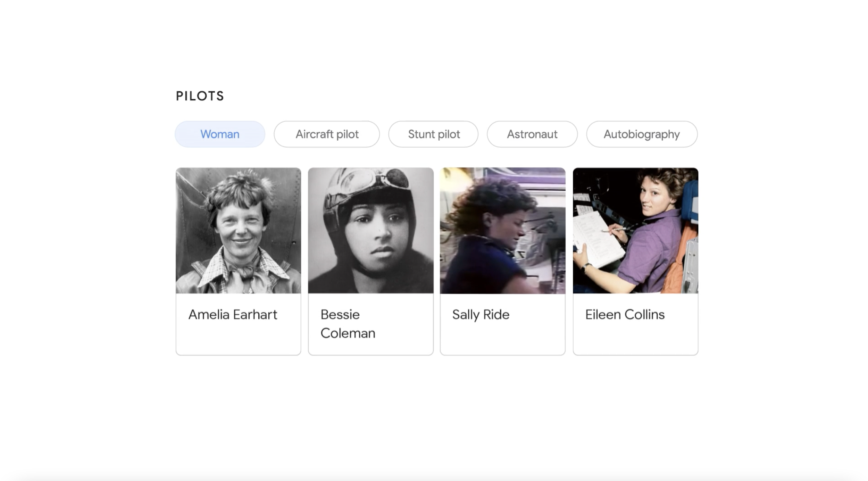Click the Eileen Collins name label

[625, 315]
